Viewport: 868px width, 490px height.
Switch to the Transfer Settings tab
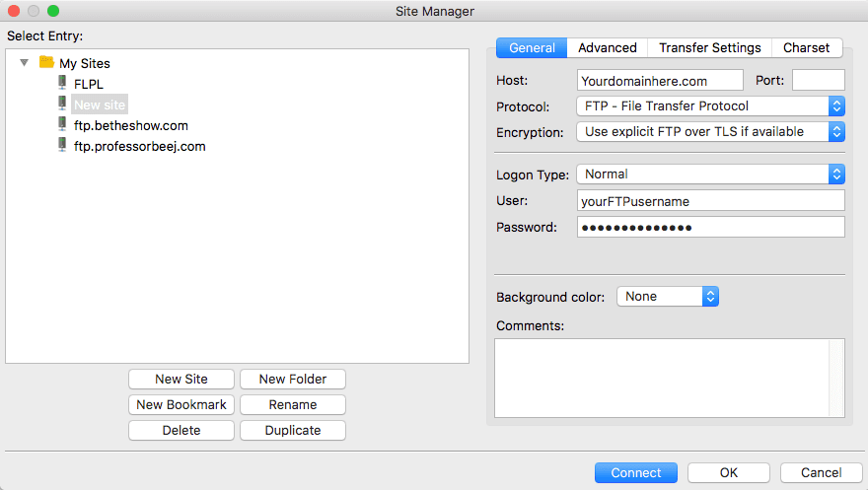pos(709,47)
